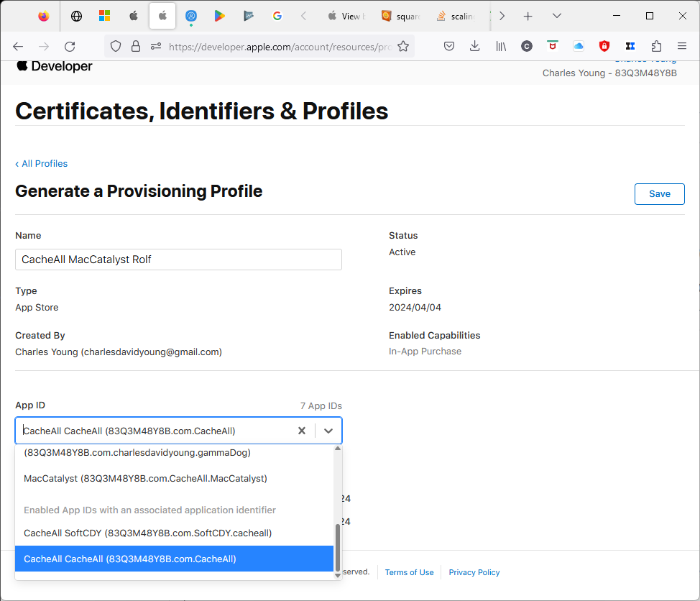Open the extensions puzzle-piece icon
Viewport: 700px width, 601px height.
tap(656, 46)
